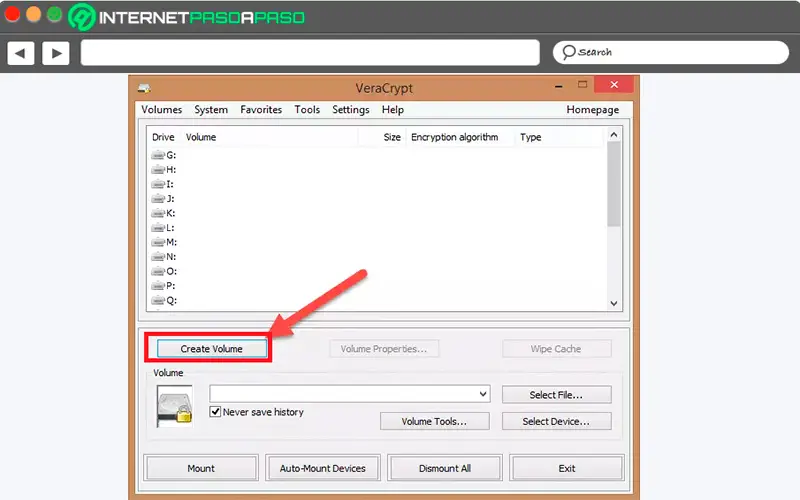Open the Settings menu
The height and width of the screenshot is (500, 800).
351,110
